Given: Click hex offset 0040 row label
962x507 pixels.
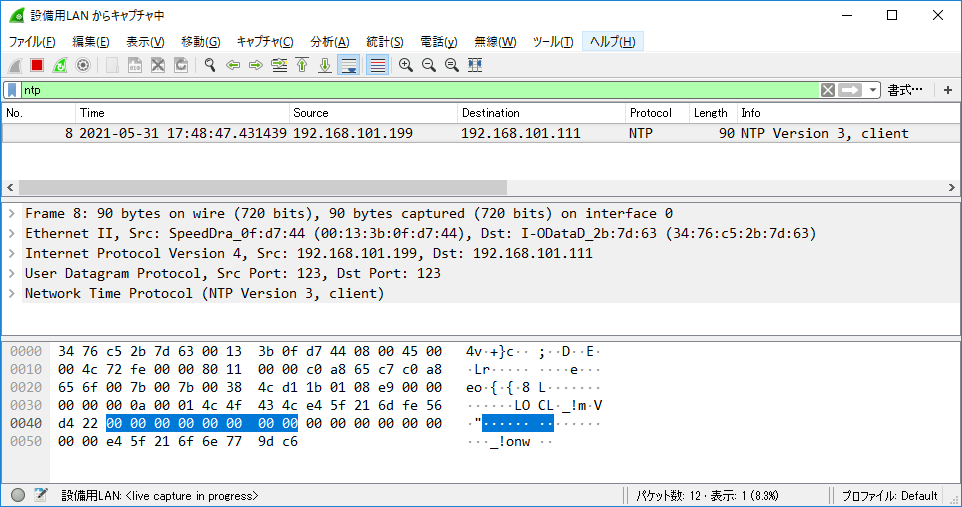Looking at the screenshot, I should coord(26,424).
